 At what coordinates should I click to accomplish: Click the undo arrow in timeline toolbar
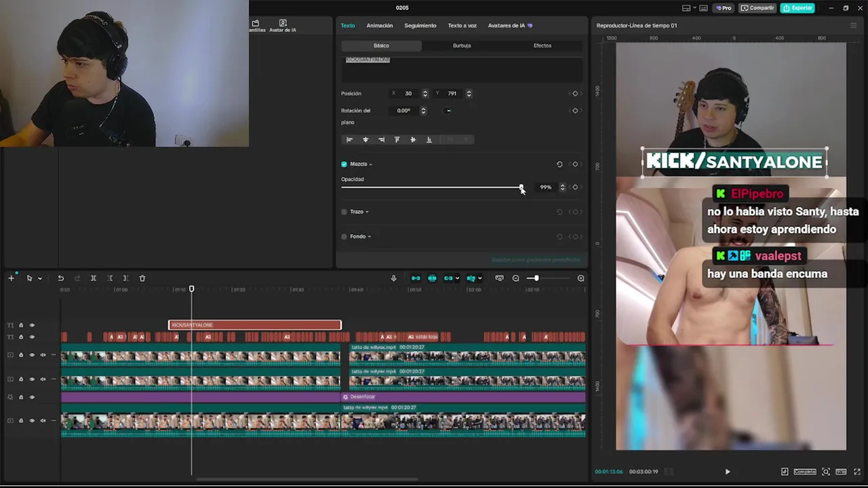[x=60, y=278]
